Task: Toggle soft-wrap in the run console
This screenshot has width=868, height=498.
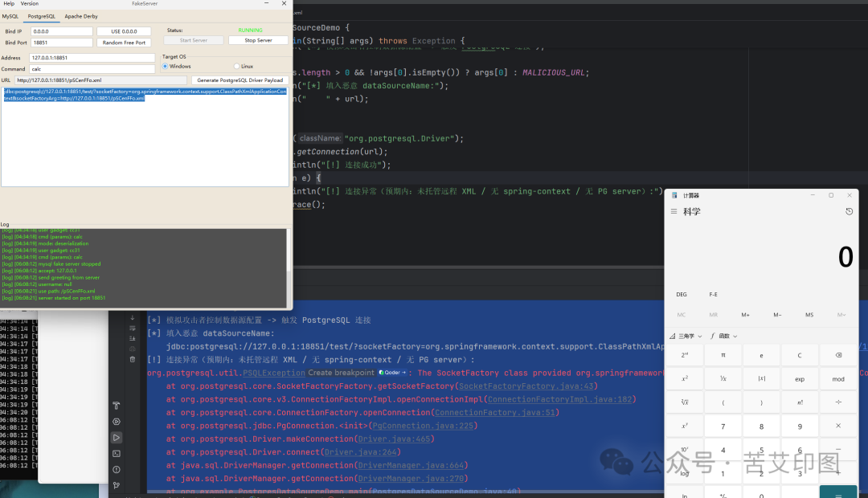Action: pos(133,329)
